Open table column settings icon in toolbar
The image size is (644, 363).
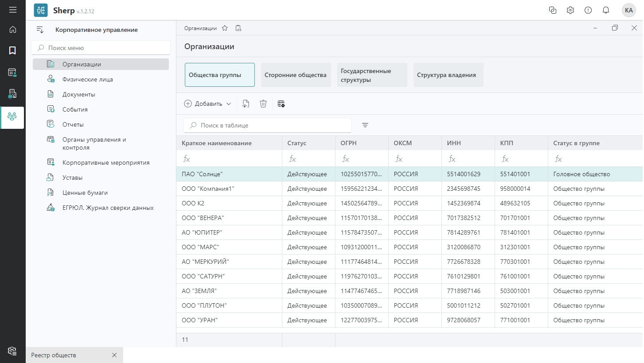[281, 104]
